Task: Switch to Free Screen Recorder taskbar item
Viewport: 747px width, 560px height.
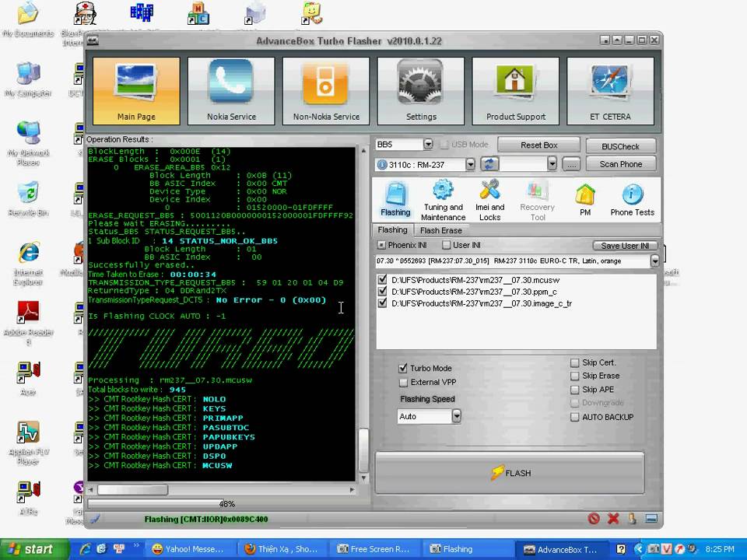Action: [374, 550]
